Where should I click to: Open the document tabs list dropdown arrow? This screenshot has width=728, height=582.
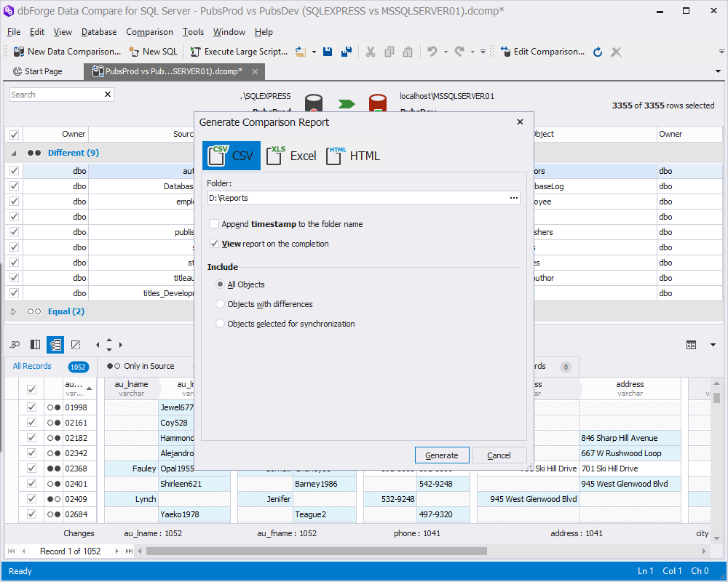coord(718,71)
